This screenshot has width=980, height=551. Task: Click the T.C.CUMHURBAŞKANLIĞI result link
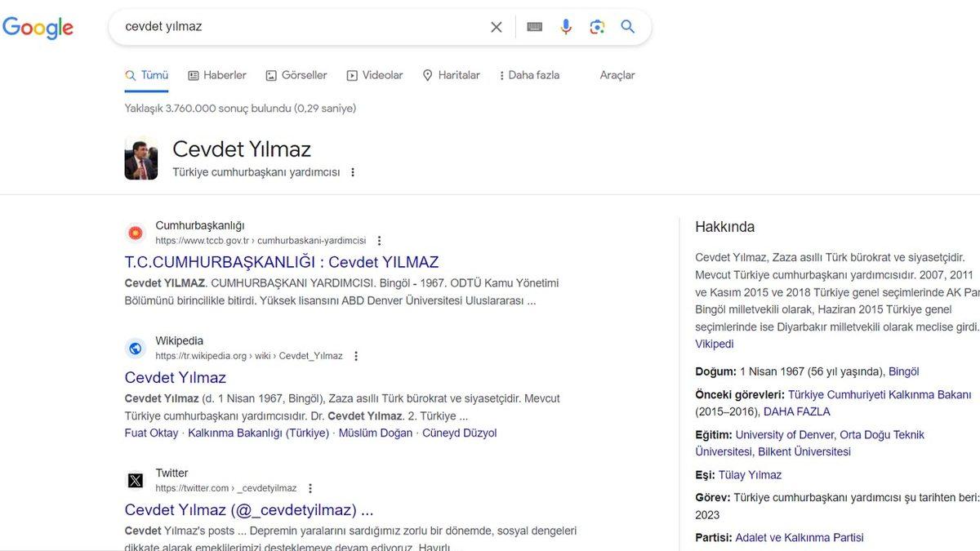tap(281, 261)
